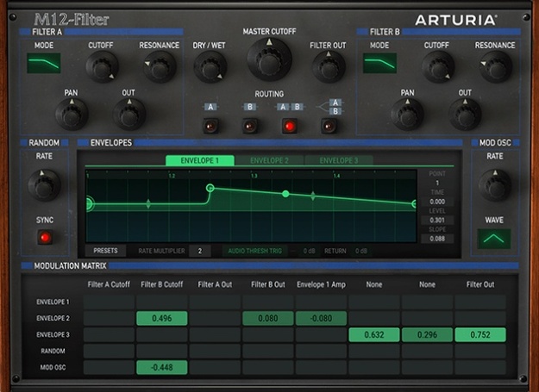539x392 pixels.
Task: Click the Random Rate knob
Action: [44, 185]
